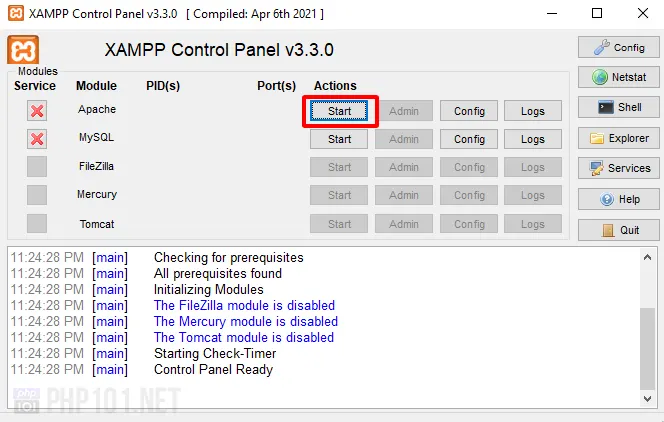Toggle the Apache service install checkbox

click(37, 111)
